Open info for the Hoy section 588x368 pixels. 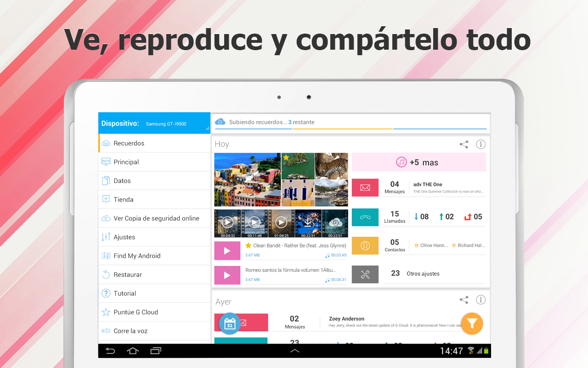(x=481, y=144)
